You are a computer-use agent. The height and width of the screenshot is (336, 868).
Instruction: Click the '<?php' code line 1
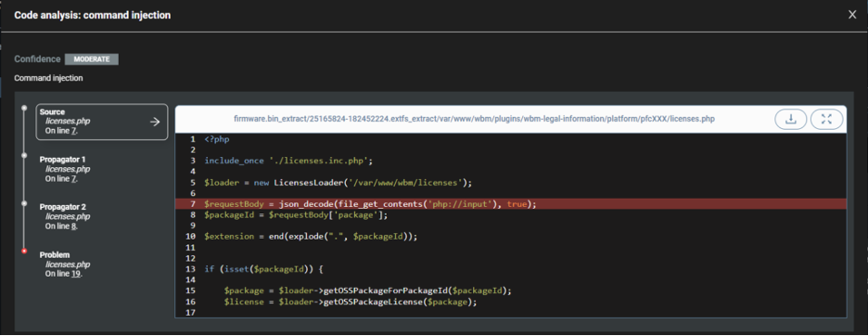[x=216, y=140]
